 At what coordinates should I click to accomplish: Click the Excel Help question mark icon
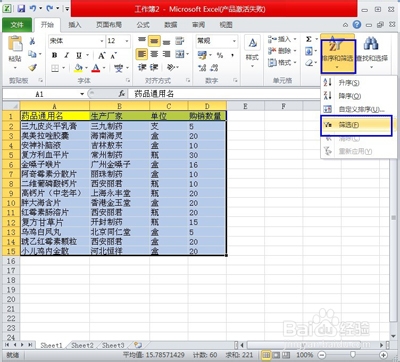pyautogui.click(x=357, y=25)
